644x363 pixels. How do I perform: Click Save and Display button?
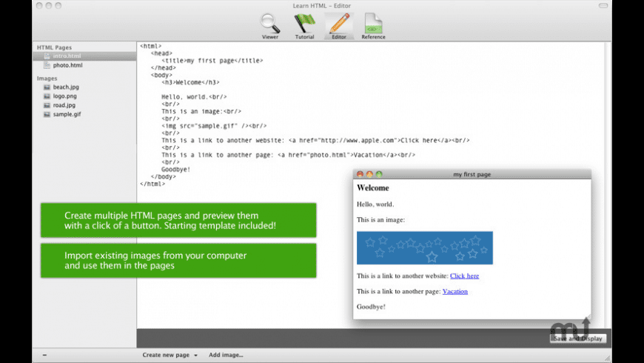[x=578, y=339]
